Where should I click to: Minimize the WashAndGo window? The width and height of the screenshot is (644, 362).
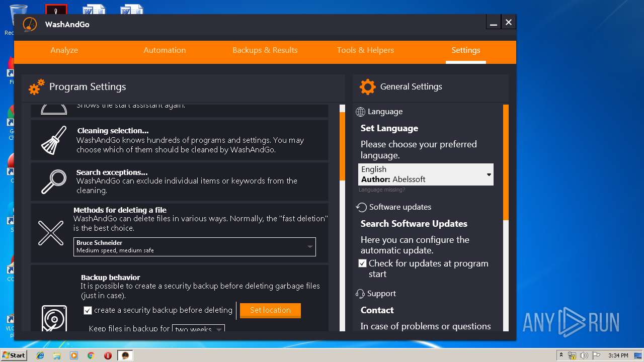494,23
